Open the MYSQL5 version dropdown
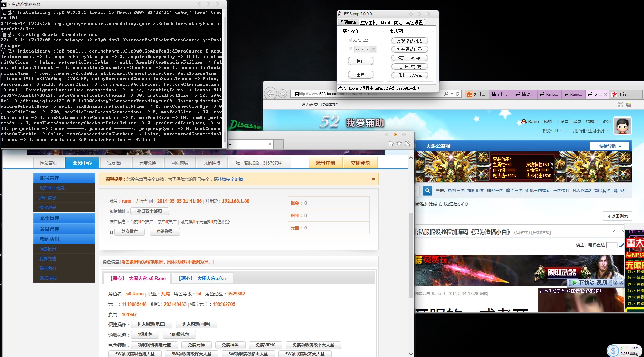The image size is (644, 357). tap(373, 49)
